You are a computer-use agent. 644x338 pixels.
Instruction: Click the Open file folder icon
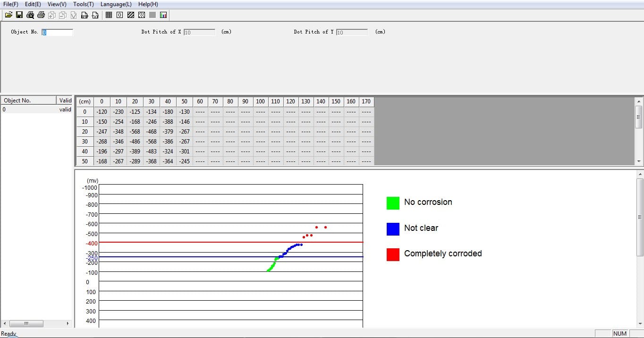click(8, 15)
